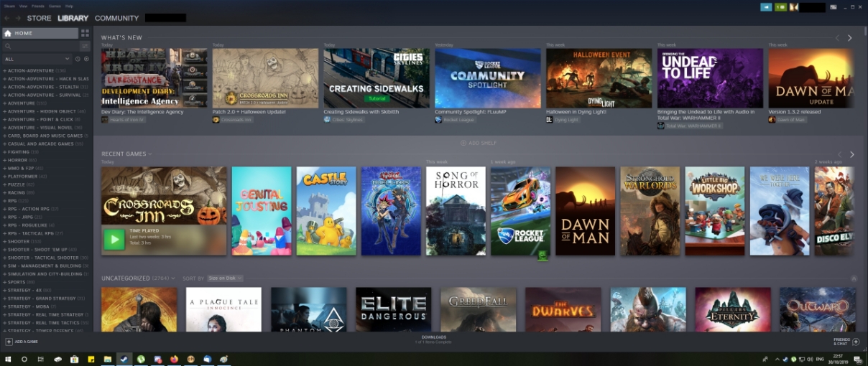This screenshot has width=868, height=366.
Task: Click HOME button in sidebar
Action: click(x=40, y=33)
